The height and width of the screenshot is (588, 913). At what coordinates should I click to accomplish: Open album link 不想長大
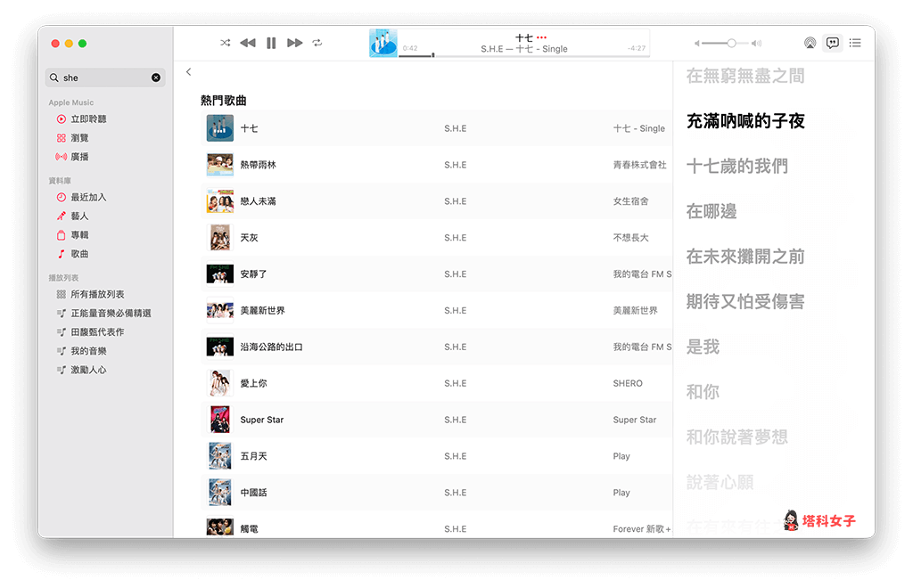point(630,237)
